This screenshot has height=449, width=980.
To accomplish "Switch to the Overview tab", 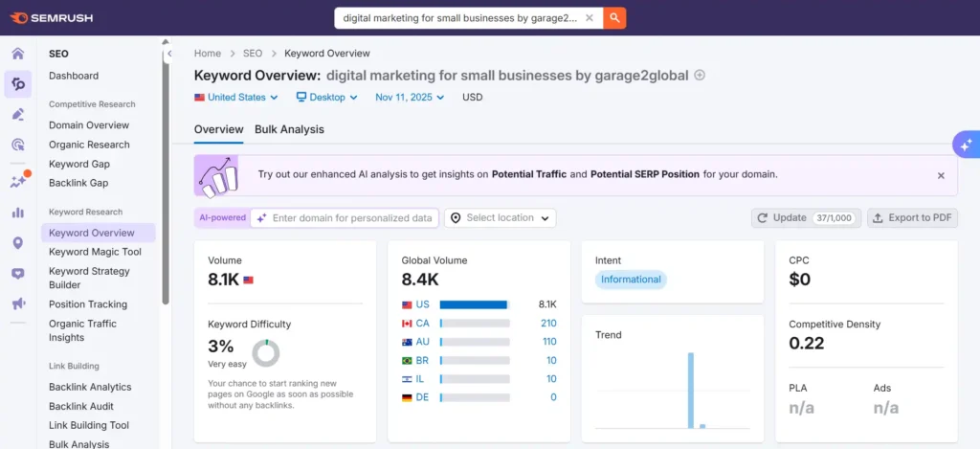I will [x=219, y=129].
